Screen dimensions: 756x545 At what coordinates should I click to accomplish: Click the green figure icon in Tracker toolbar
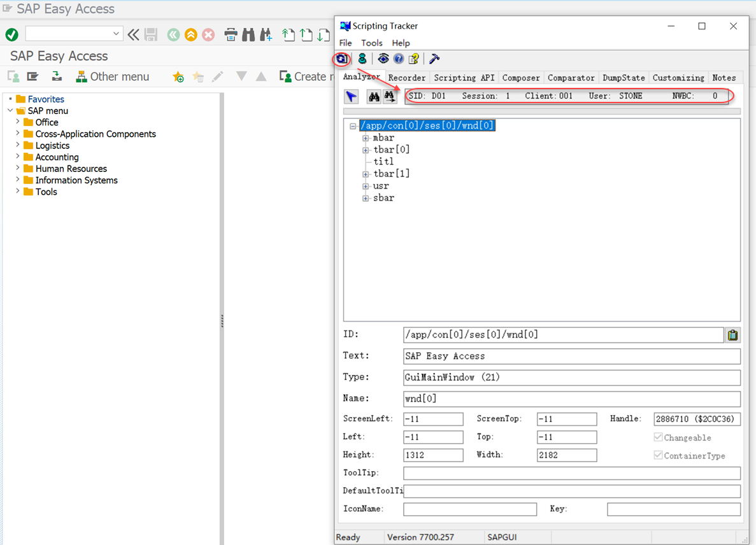[362, 59]
